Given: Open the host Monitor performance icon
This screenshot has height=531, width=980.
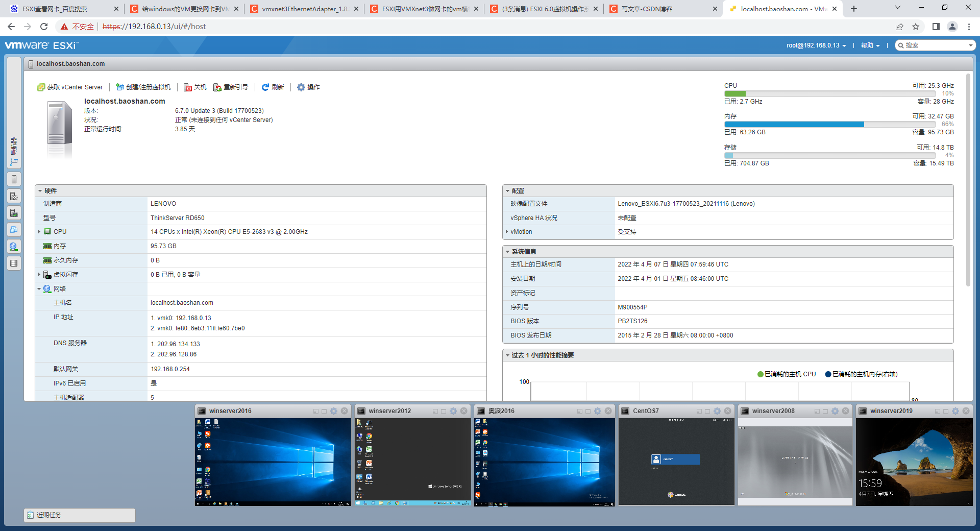Looking at the screenshot, I should tap(14, 213).
